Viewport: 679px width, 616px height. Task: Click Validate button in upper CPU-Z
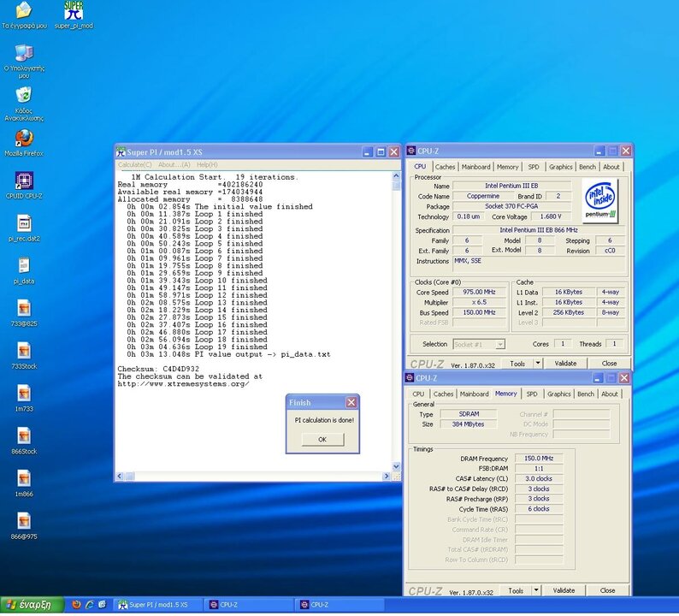[565, 364]
